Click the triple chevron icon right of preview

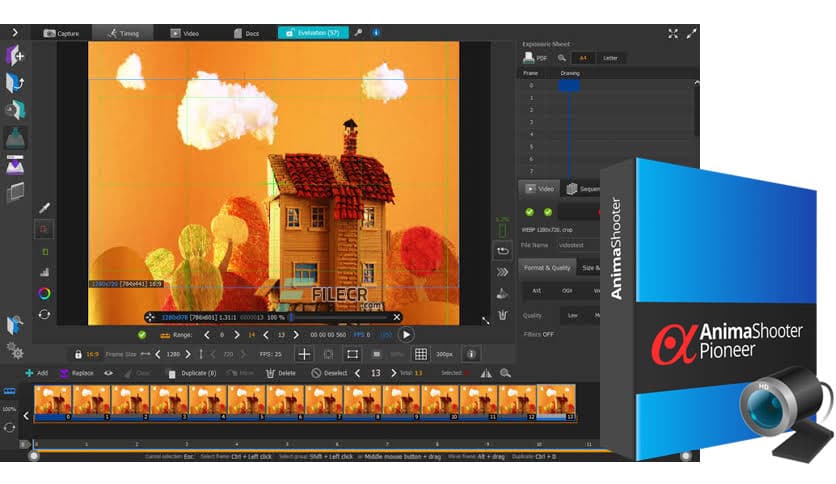pos(502,272)
